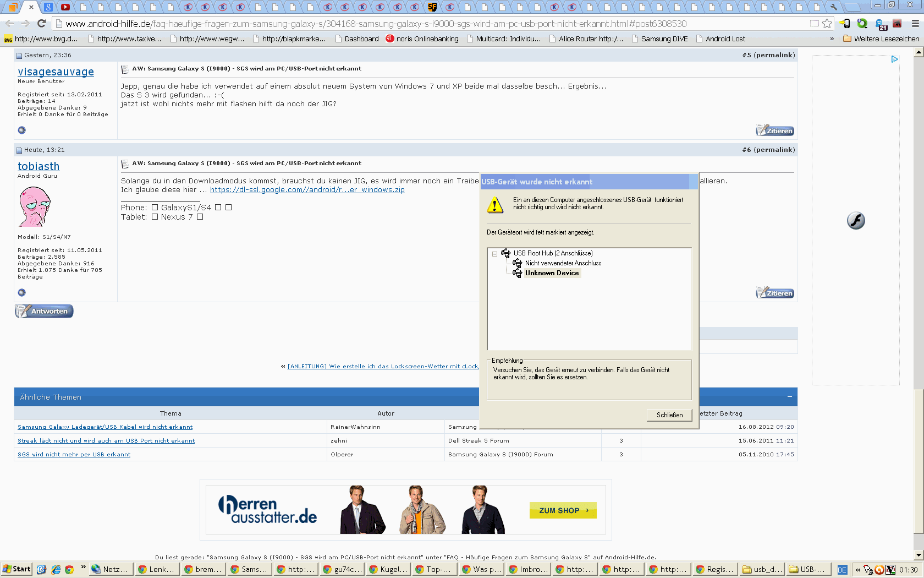Bookmark page with the star icon

(827, 24)
